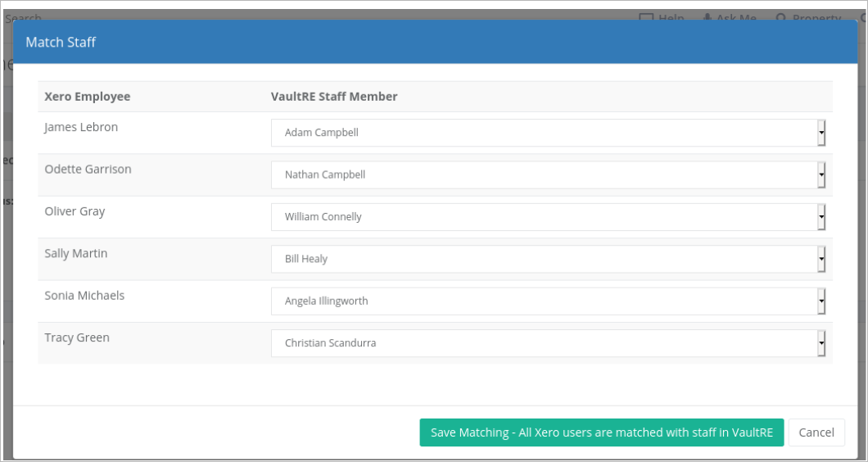Screen dimensions: 868x462
Task: Open staff dropdown for James Lebron
Action: tap(548, 133)
